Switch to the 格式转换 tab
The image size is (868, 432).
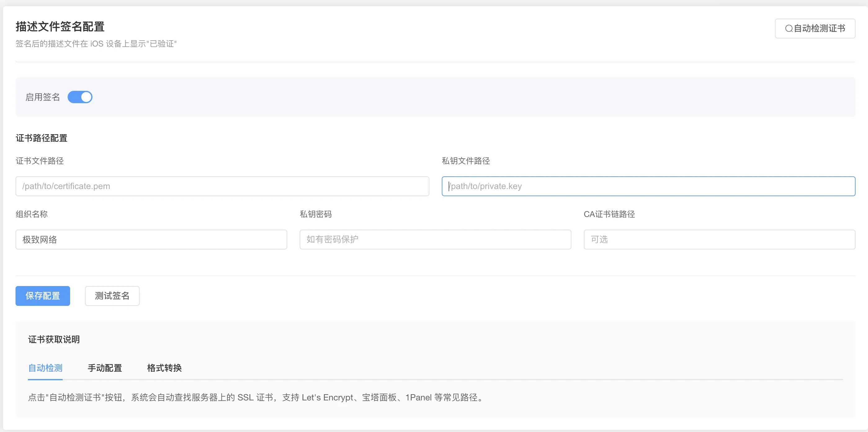(x=164, y=368)
